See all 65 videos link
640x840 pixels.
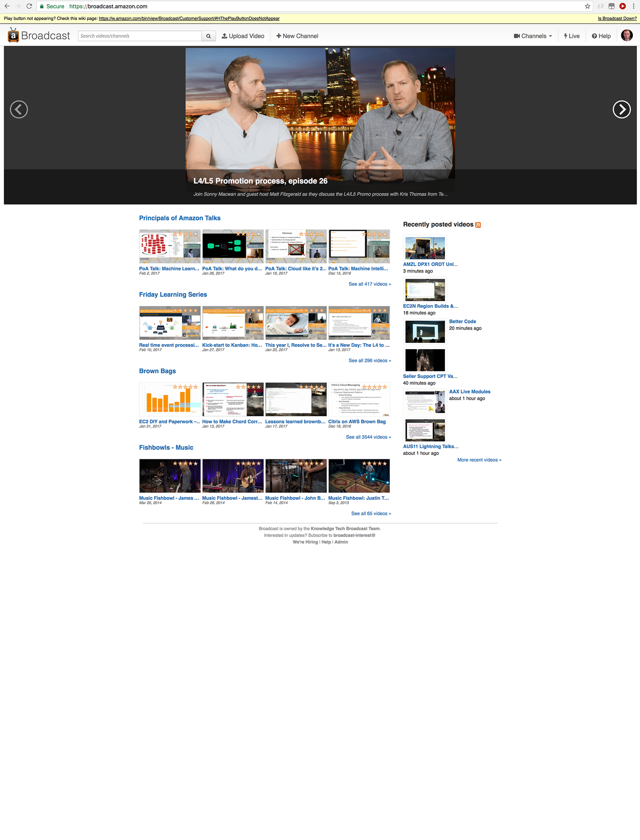pos(371,514)
